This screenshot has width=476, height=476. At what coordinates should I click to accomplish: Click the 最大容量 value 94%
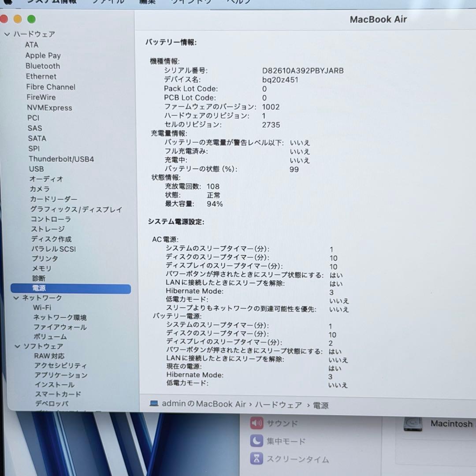[215, 204]
